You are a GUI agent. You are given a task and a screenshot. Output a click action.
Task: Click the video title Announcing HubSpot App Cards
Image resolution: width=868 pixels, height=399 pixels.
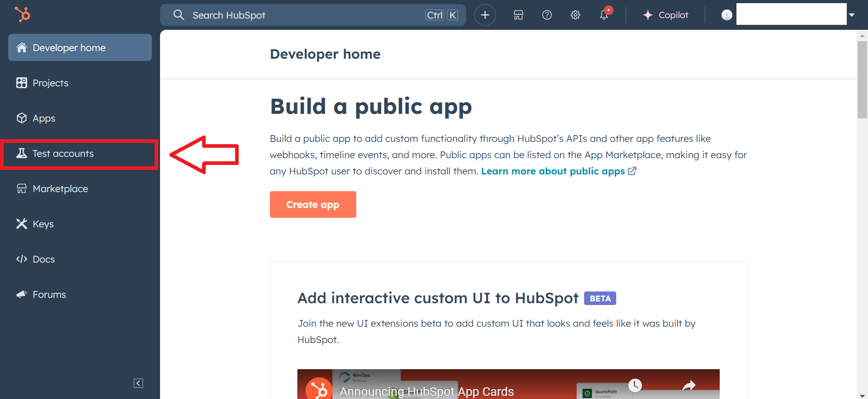pyautogui.click(x=427, y=391)
